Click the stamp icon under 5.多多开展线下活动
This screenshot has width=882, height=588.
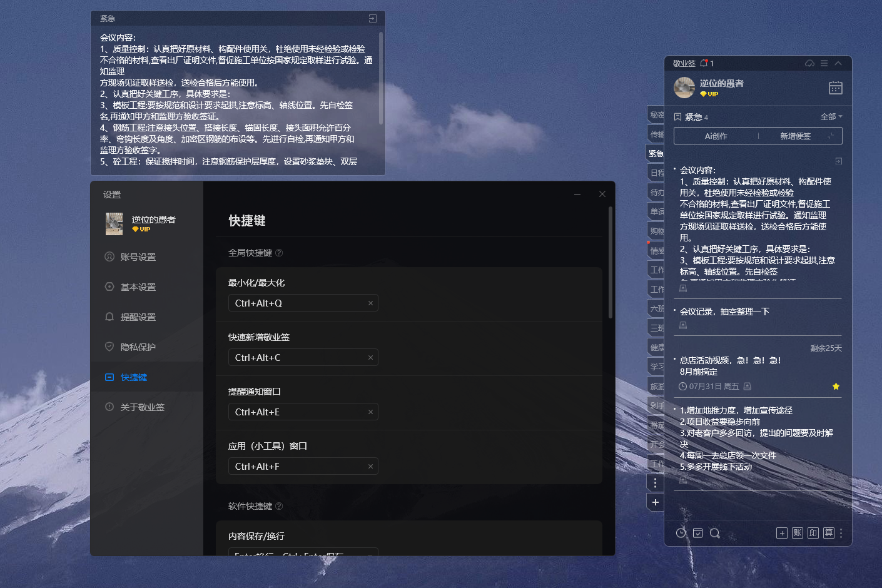click(x=683, y=480)
